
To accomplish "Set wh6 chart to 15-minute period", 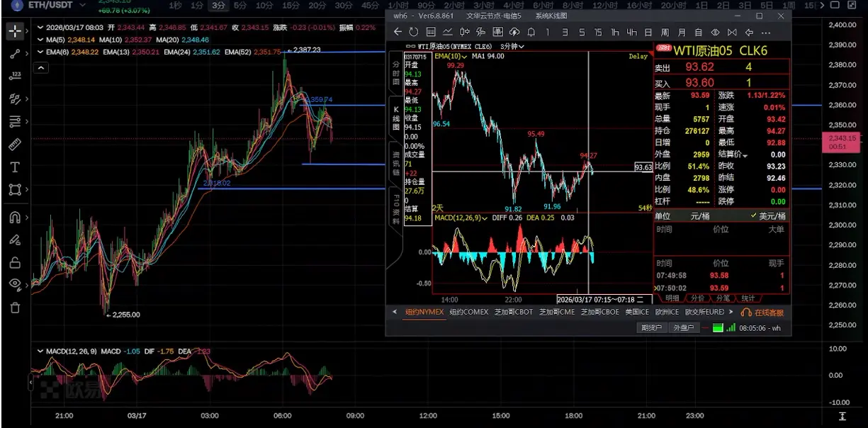I will tap(598, 32).
